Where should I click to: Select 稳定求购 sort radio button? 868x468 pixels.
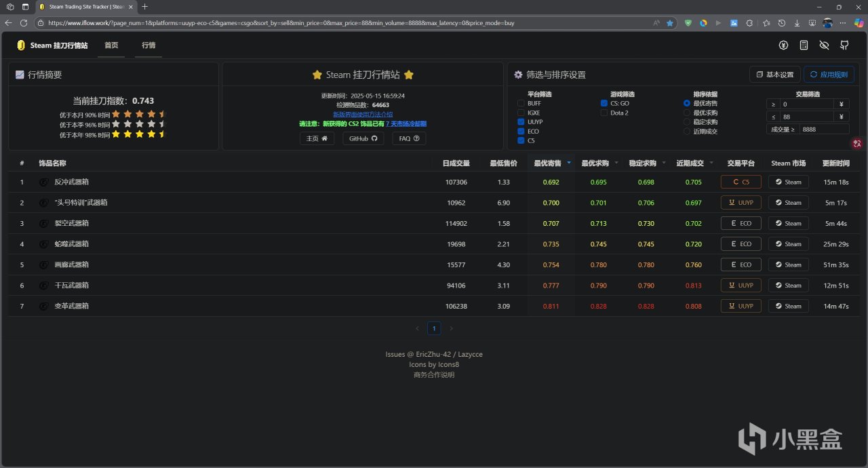tap(687, 122)
